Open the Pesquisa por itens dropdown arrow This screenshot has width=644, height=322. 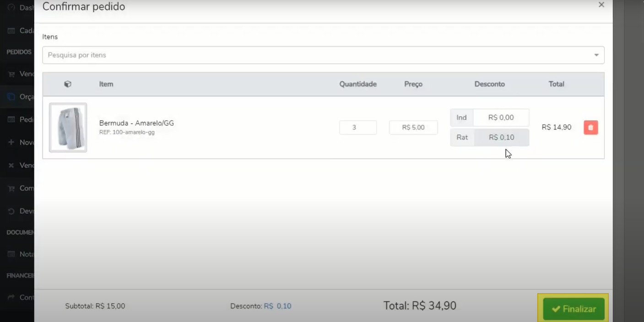pyautogui.click(x=596, y=55)
